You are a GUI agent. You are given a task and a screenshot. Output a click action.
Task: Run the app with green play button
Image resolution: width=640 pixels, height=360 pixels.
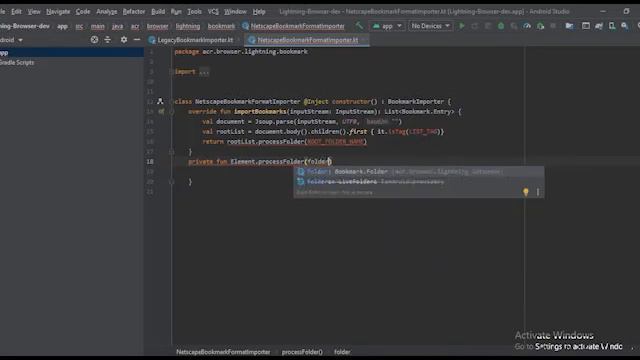coord(462,26)
